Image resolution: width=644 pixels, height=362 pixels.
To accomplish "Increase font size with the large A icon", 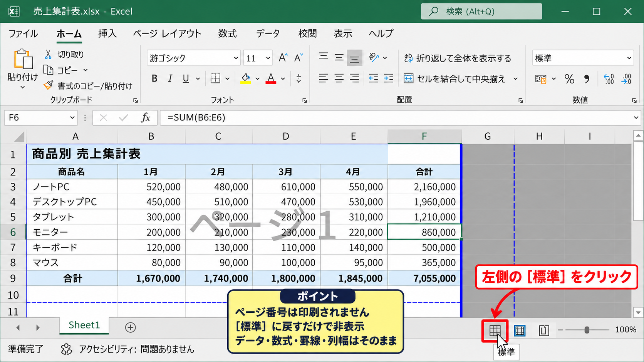I will (x=283, y=58).
